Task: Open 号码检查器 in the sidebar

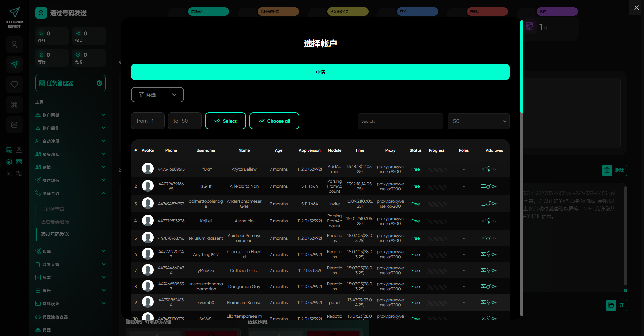Action: point(53,209)
